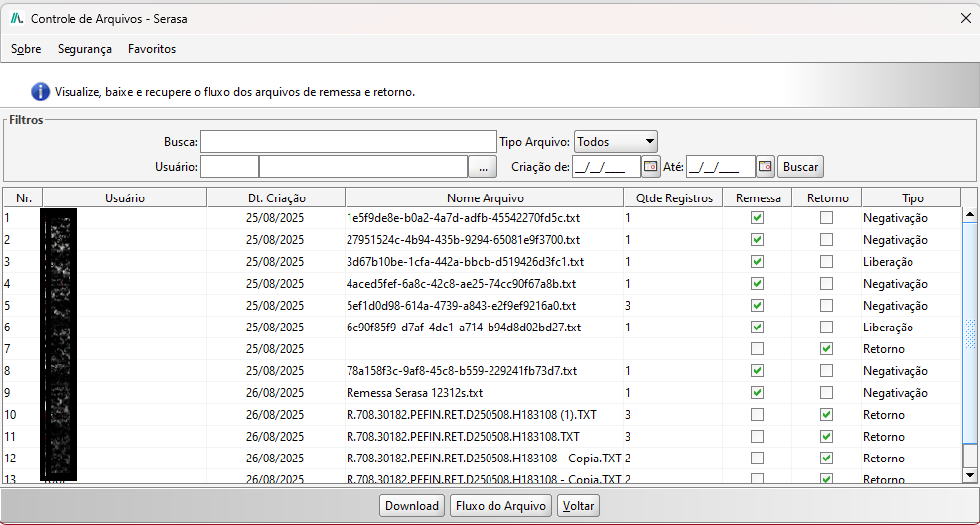Click the Liberação type cell in row 6
Screen dimensions: 980x525
888,328
